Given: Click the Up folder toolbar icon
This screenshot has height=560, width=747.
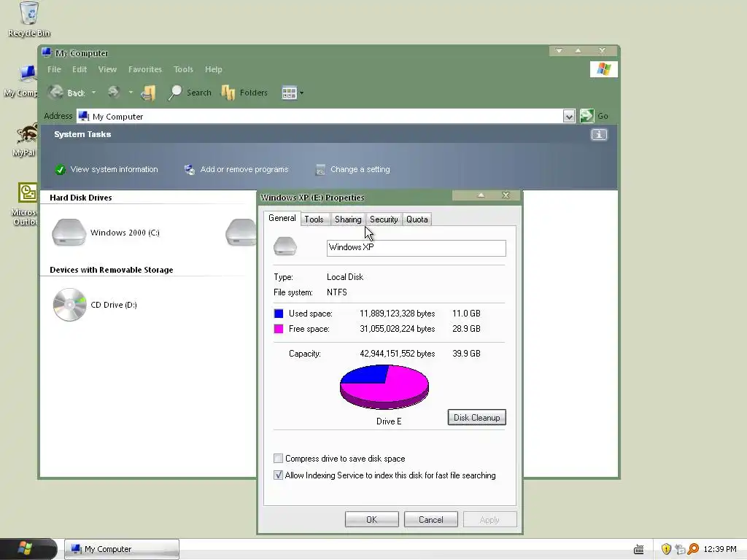Looking at the screenshot, I should coord(148,93).
